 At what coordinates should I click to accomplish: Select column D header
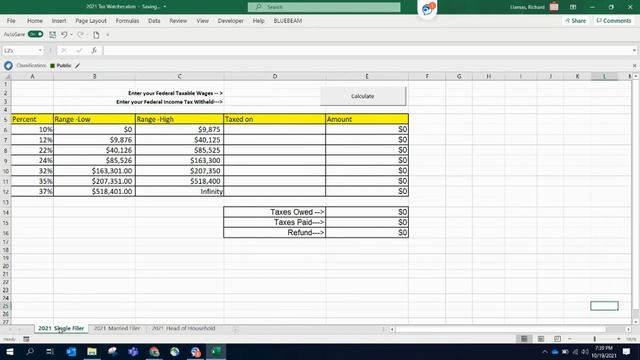pos(275,76)
